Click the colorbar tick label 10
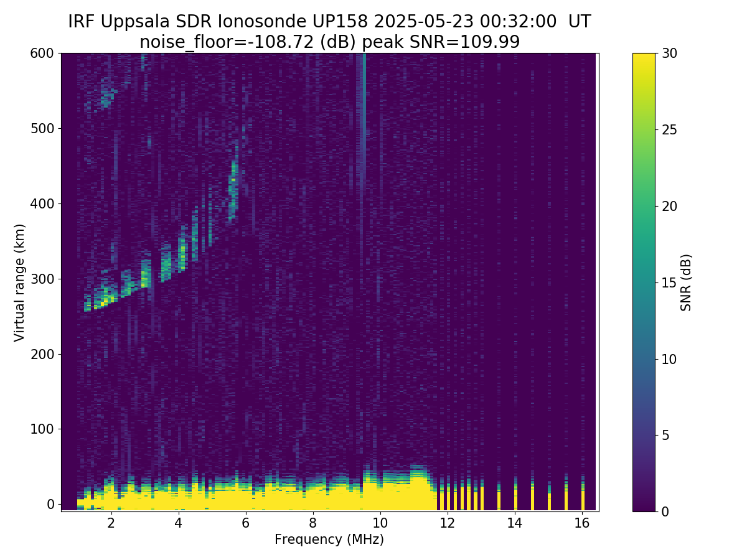747x560 pixels. click(x=669, y=359)
